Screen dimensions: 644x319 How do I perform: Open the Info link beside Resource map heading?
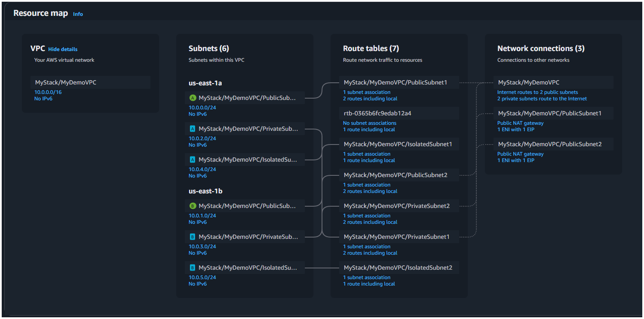(78, 14)
